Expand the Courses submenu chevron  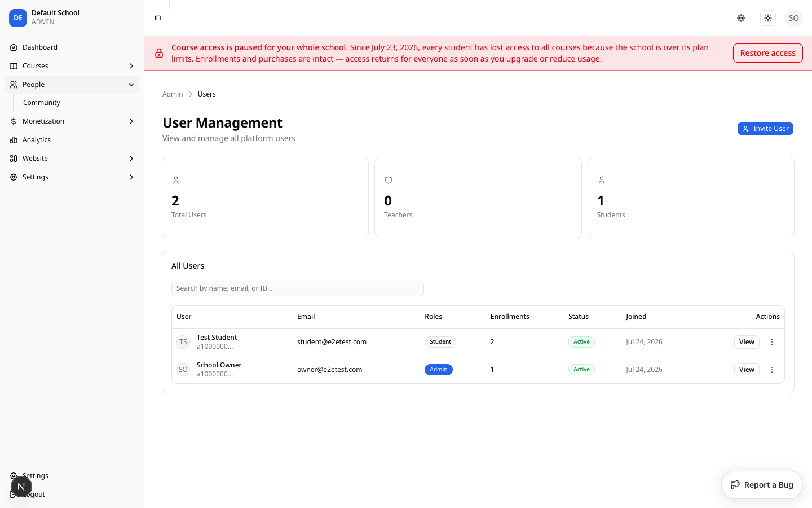pyautogui.click(x=131, y=66)
